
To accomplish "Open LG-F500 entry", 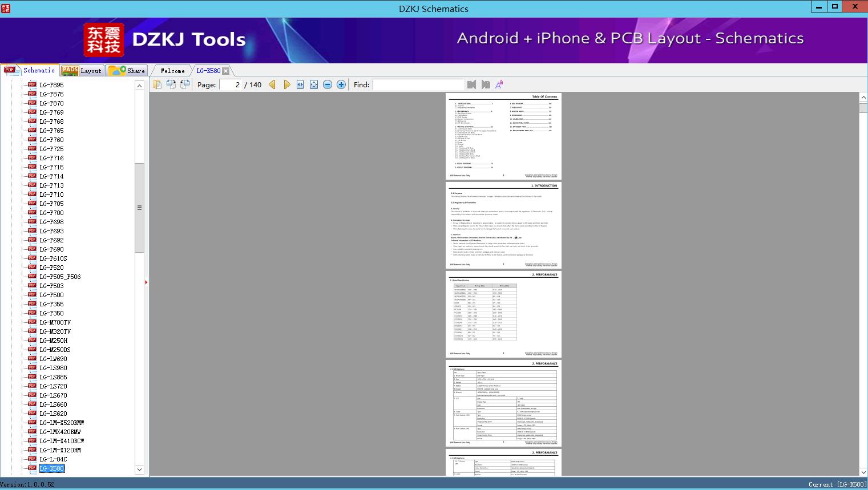I will point(51,295).
